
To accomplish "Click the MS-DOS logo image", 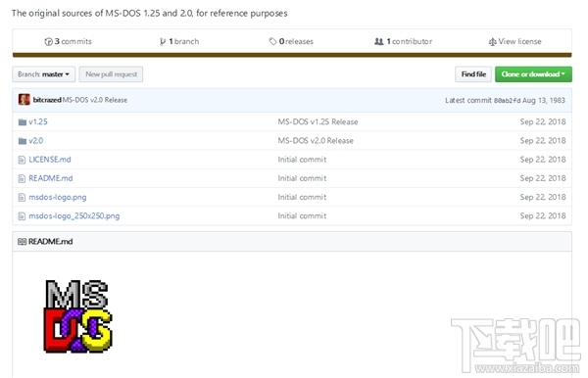I will pyautogui.click(x=78, y=316).
